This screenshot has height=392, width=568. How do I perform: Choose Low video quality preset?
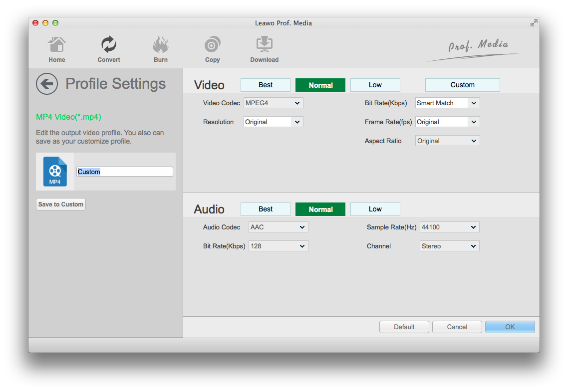click(375, 85)
